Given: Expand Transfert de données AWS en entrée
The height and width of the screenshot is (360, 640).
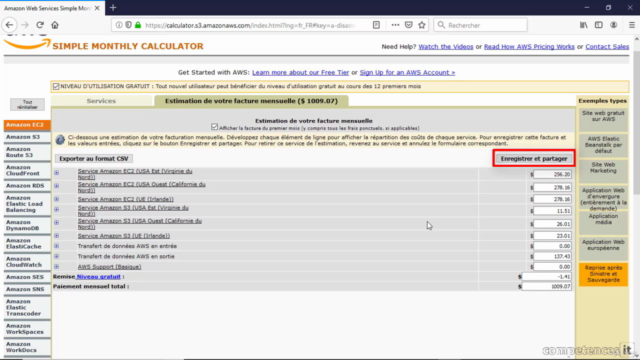Looking at the screenshot, I should coord(56,246).
